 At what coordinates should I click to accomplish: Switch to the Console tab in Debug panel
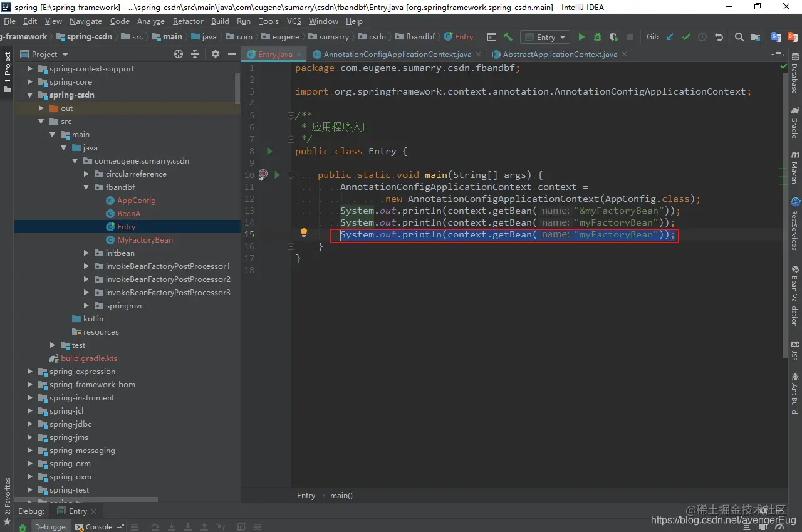pos(98,526)
